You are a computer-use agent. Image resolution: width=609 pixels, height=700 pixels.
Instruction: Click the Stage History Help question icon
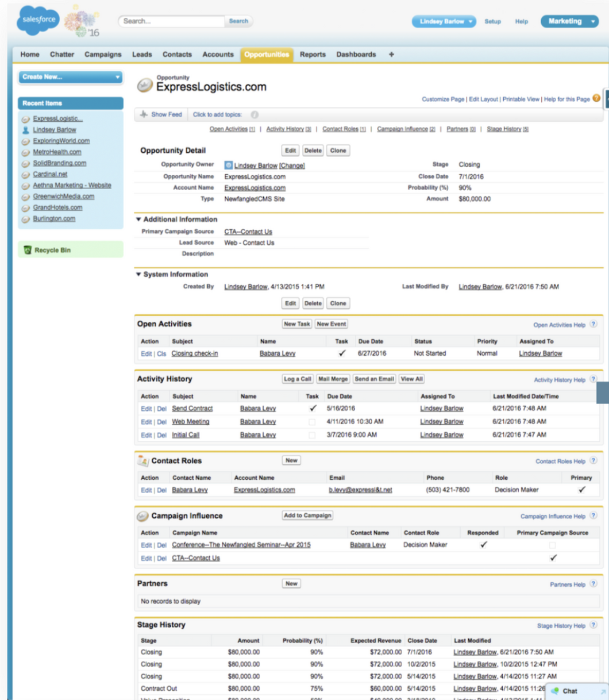[x=593, y=625]
